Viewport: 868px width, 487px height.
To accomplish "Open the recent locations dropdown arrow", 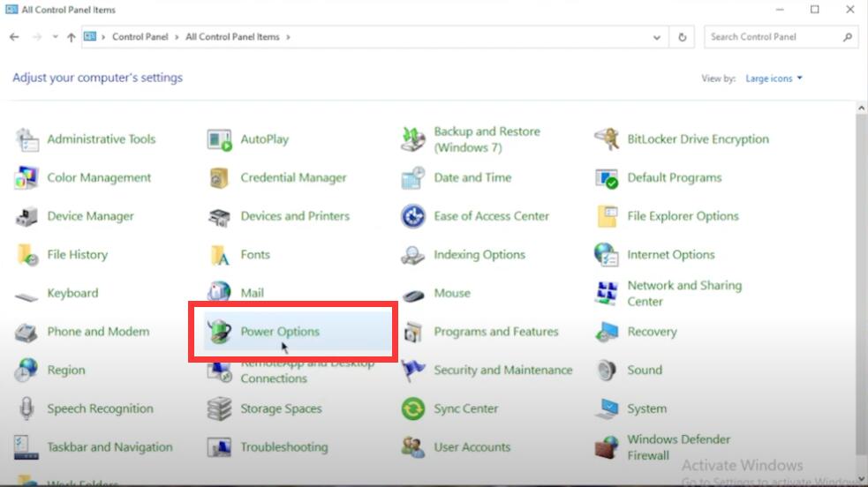I will 55,37.
